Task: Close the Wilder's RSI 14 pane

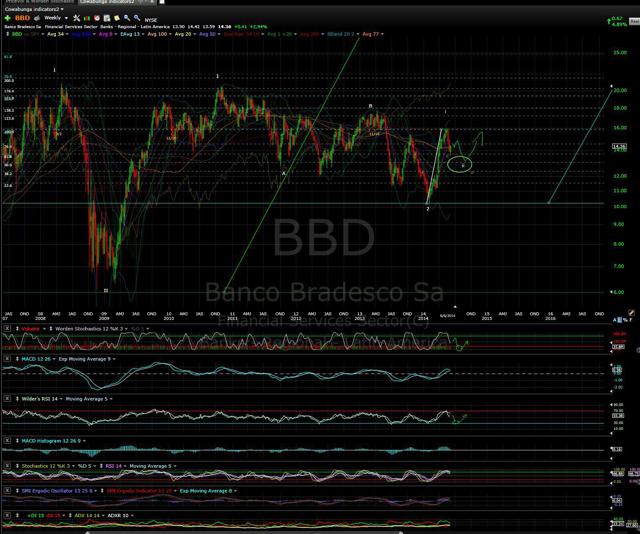Action: click(x=7, y=399)
